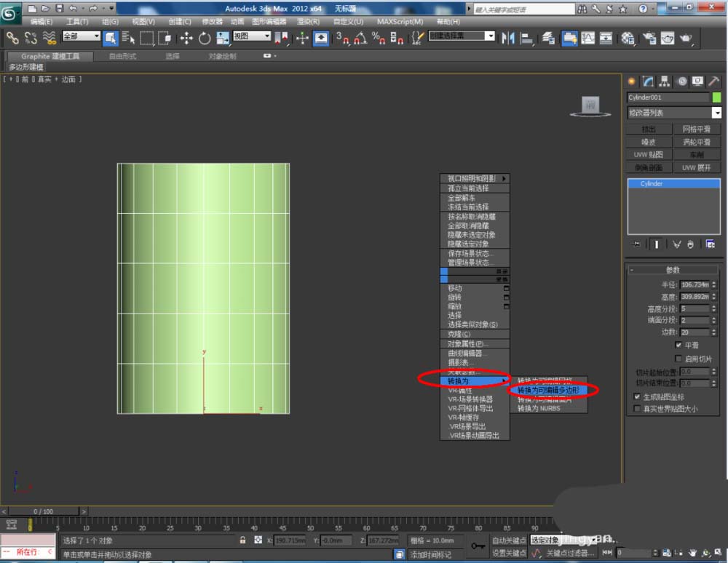Click the green object color swatch
Screen dimensions: 728x563
tap(716, 97)
